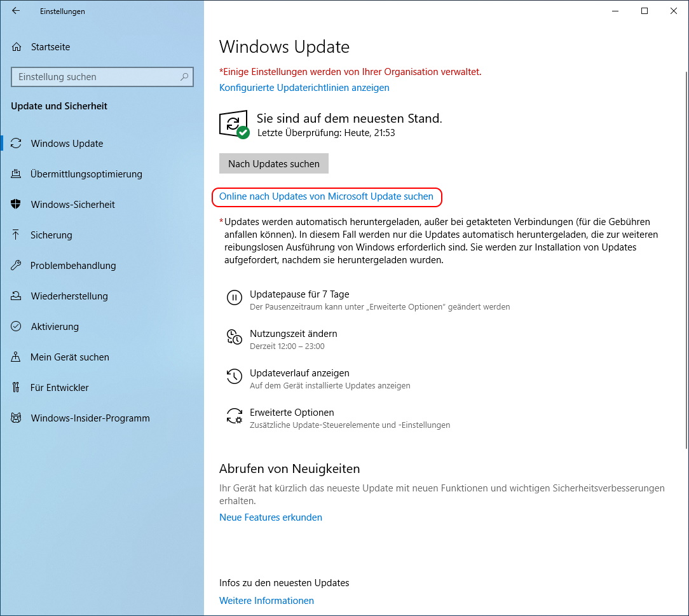The image size is (689, 616).
Task: Click the Windows Update refresh arrows icon
Action: pos(17,143)
